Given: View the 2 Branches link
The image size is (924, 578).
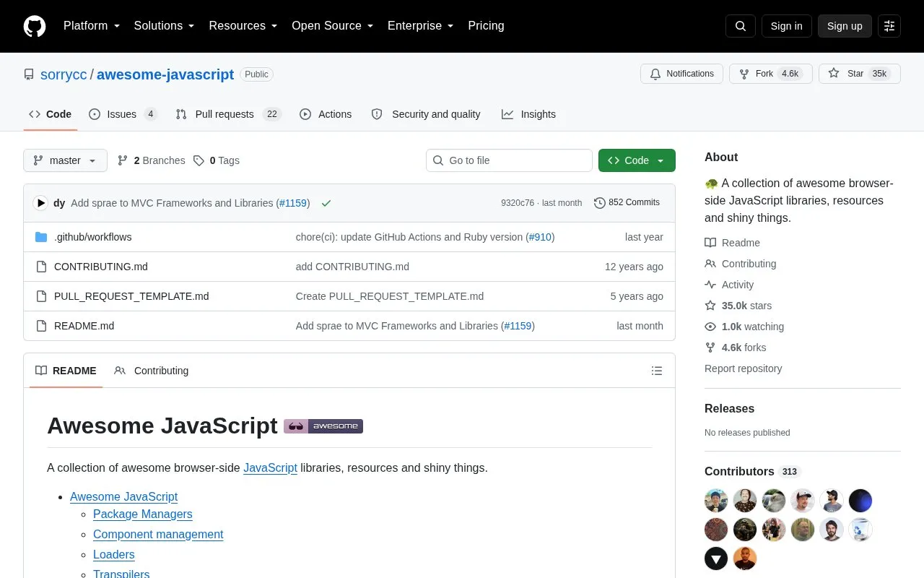Looking at the screenshot, I should tap(151, 160).
